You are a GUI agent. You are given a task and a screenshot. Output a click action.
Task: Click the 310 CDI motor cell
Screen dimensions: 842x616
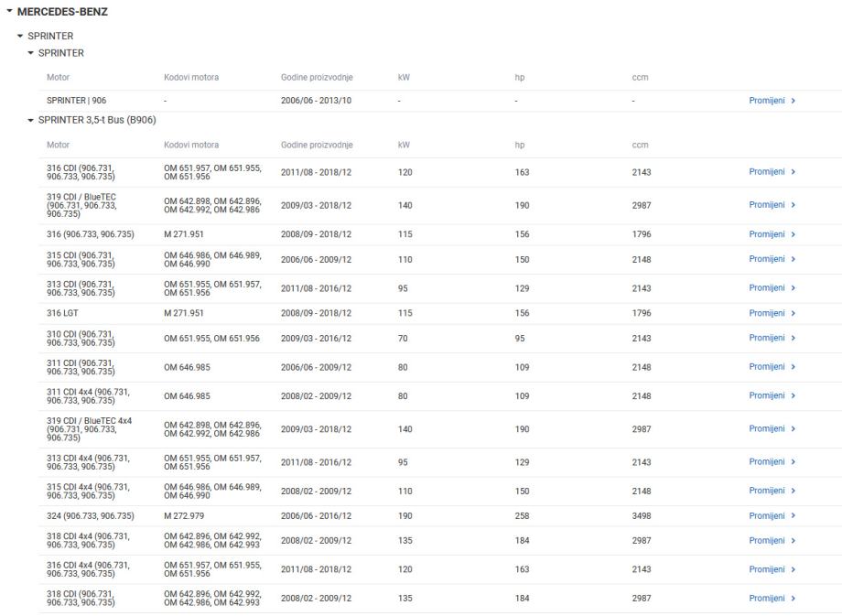click(81, 339)
